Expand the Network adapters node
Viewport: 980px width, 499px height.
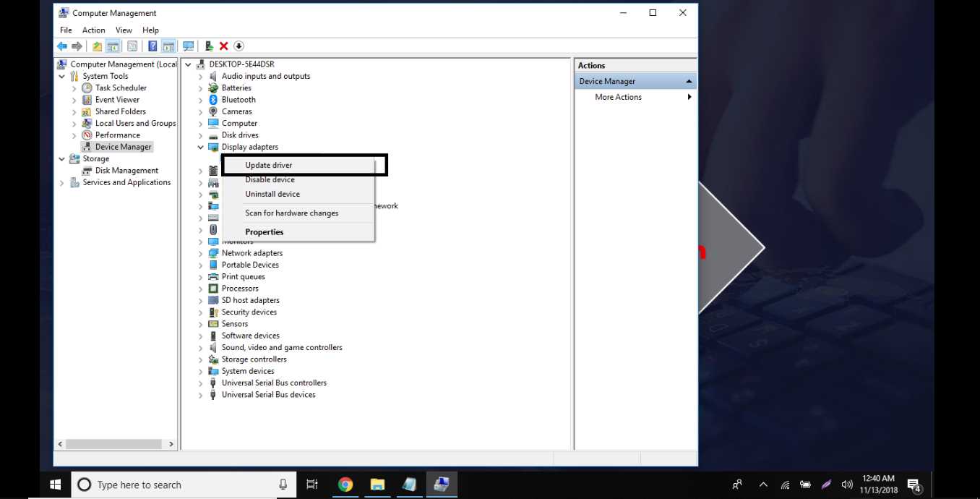(x=200, y=252)
